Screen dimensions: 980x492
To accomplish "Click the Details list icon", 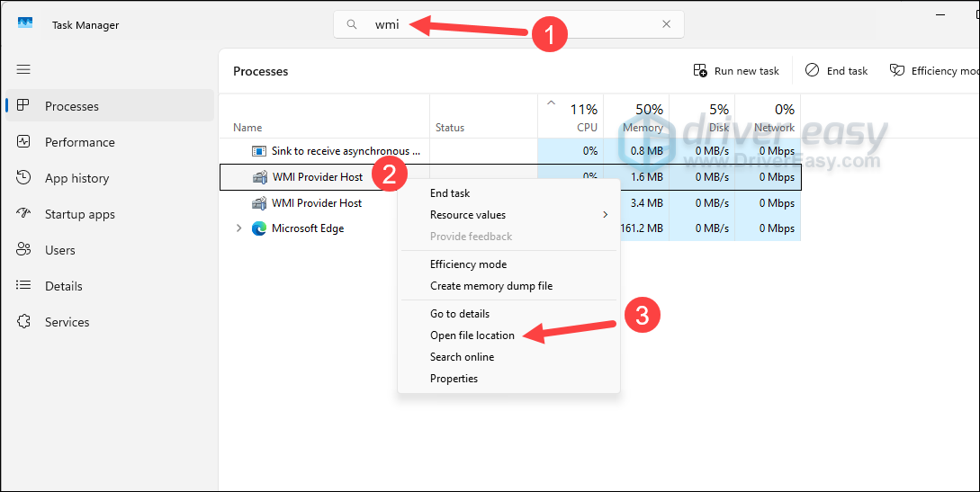I will (x=23, y=285).
